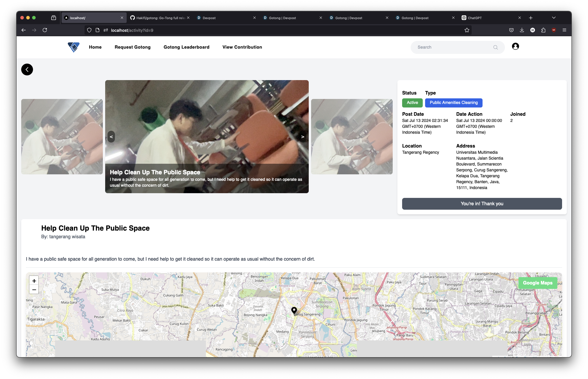The height and width of the screenshot is (379, 588).
Task: Open the browser downloads icon
Action: tap(522, 30)
